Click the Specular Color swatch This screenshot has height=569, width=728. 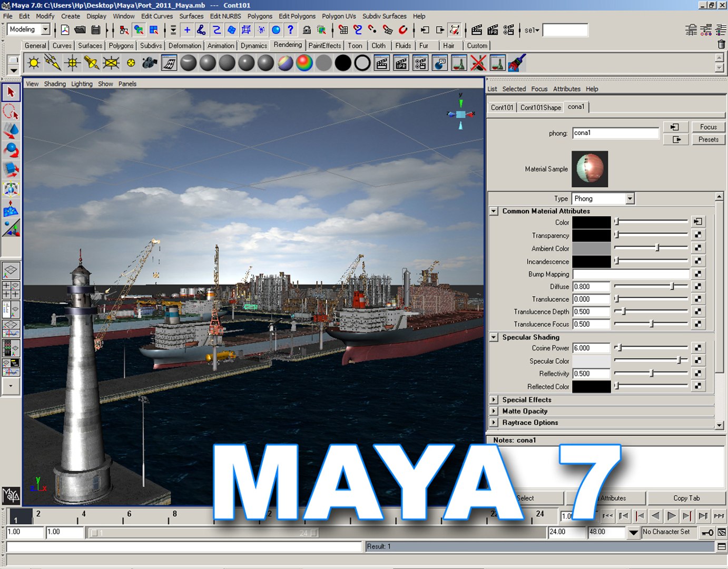592,361
